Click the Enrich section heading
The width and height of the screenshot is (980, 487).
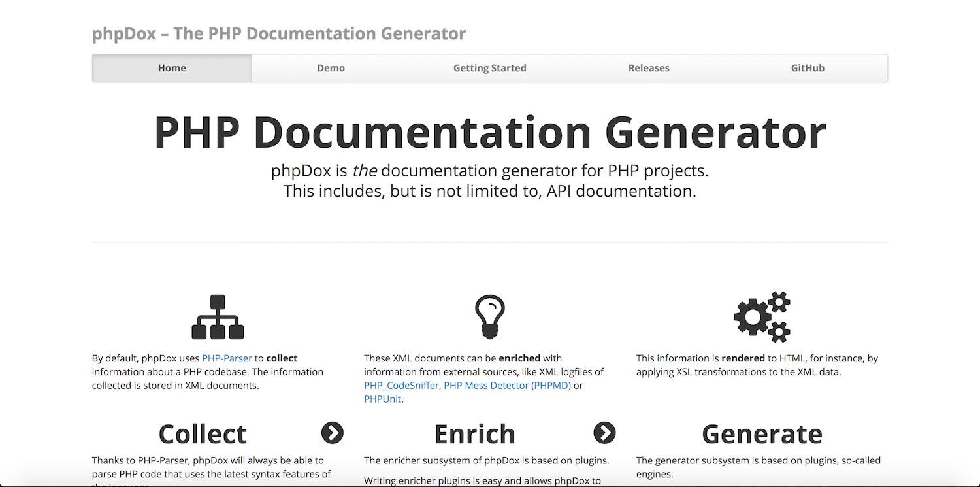click(475, 433)
